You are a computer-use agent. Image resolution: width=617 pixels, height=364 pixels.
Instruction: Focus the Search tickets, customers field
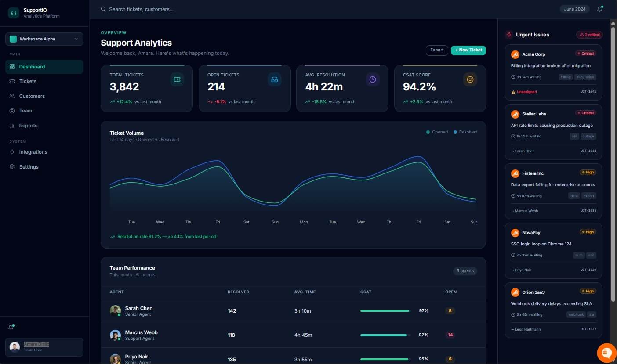point(141,9)
